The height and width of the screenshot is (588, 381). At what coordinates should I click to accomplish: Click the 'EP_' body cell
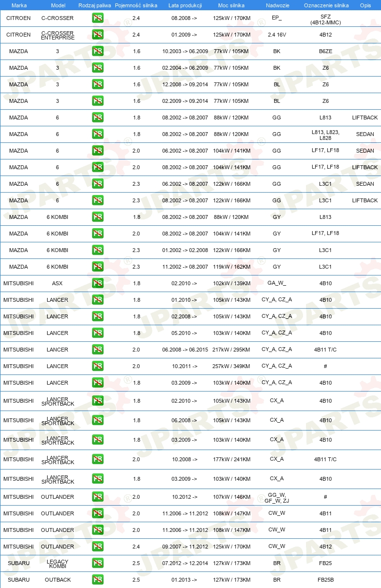click(277, 18)
